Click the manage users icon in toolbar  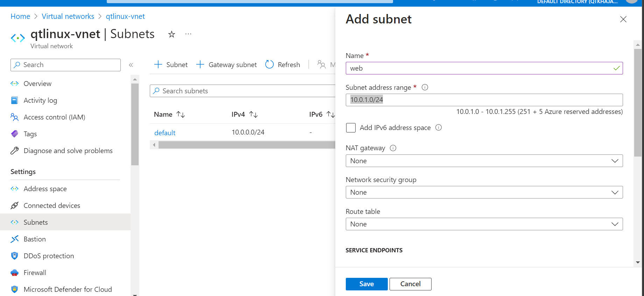(321, 65)
